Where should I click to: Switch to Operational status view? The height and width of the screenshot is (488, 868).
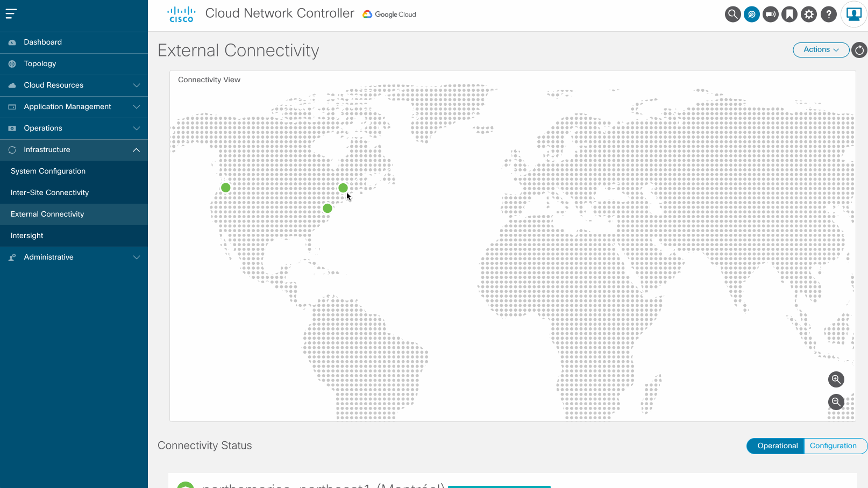pyautogui.click(x=777, y=446)
